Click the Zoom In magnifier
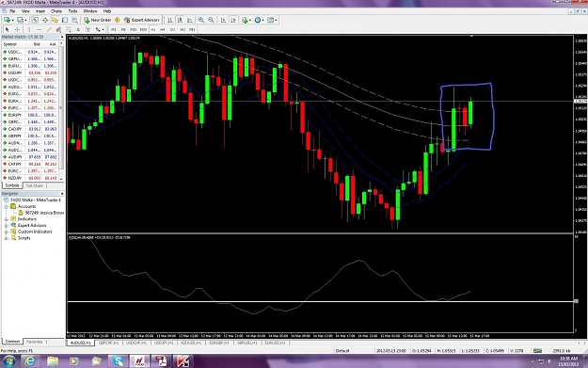The width and height of the screenshot is (588, 368). point(201,20)
